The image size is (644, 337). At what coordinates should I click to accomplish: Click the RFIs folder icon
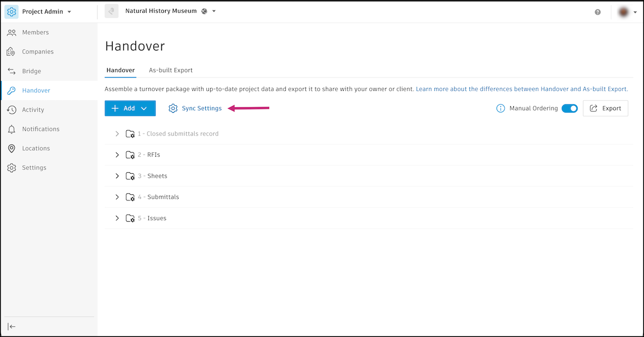point(130,155)
